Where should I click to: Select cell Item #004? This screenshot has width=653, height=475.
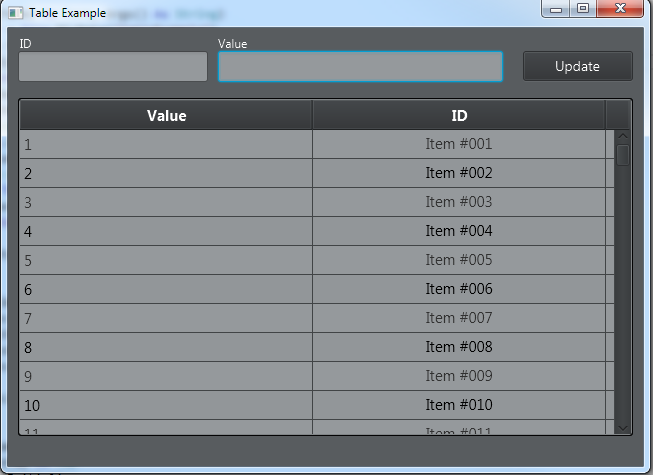point(459,231)
